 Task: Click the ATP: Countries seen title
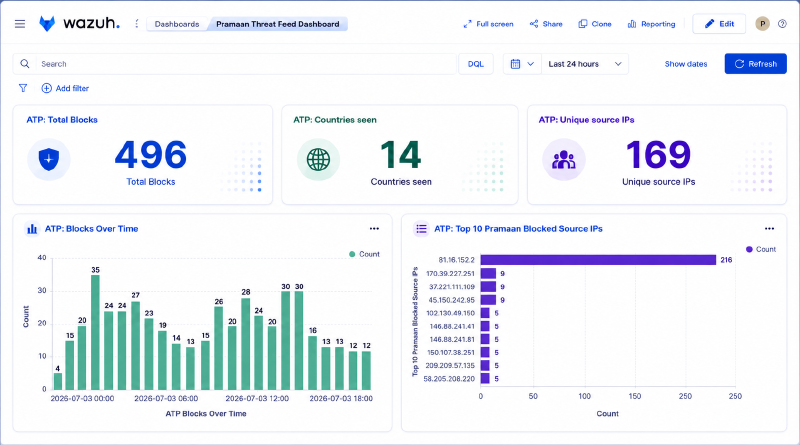tap(335, 120)
